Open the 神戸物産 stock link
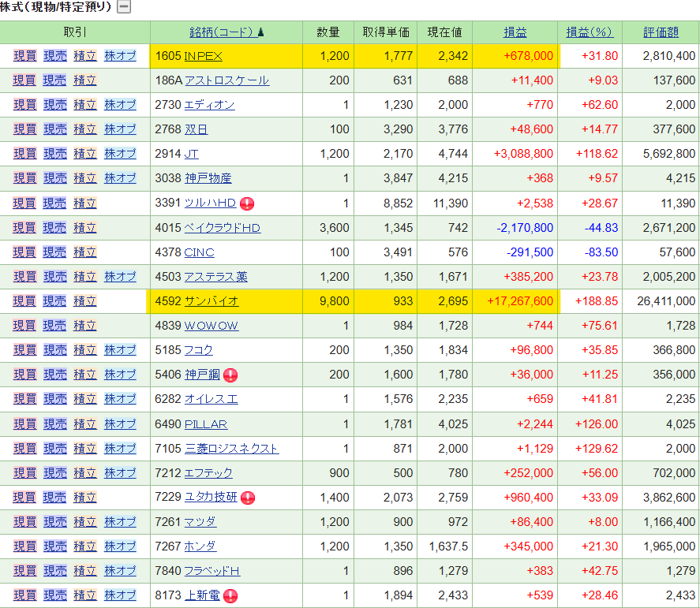 coord(208,178)
